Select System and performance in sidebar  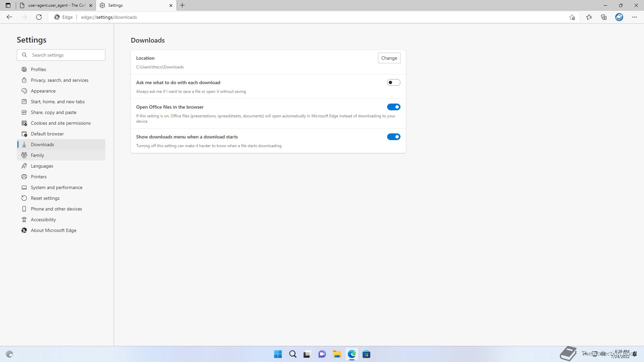point(56,187)
